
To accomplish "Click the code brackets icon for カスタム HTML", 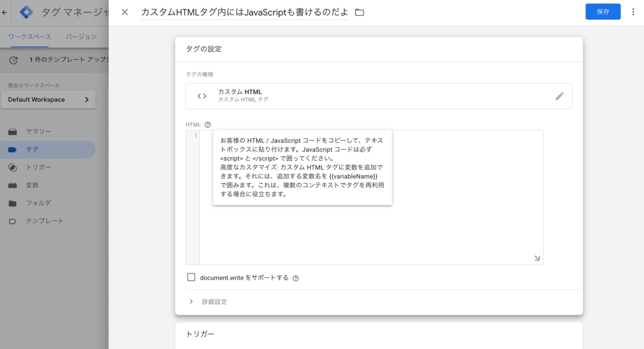I will [x=202, y=96].
